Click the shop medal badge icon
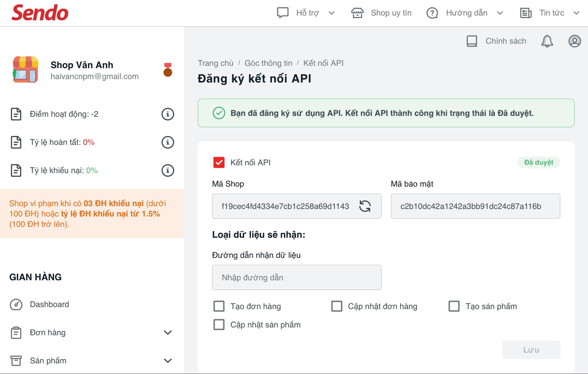Screen dimensions: 588x374 (168, 70)
